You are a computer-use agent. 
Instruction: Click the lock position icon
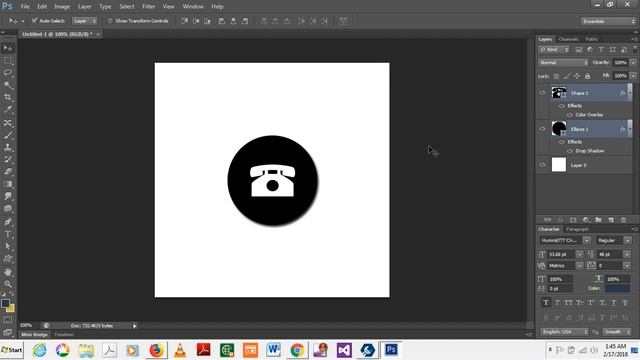click(x=577, y=76)
